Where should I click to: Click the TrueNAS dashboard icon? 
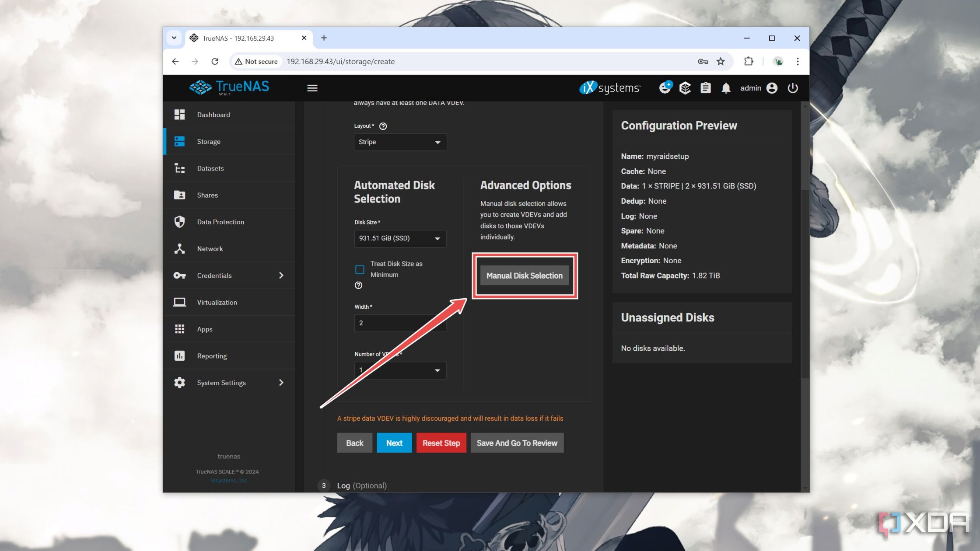(x=179, y=115)
